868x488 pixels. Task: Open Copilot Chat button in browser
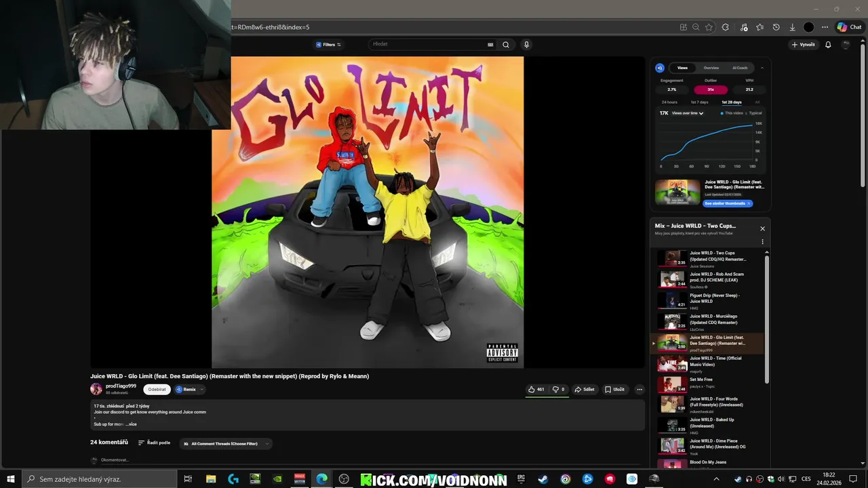coord(849,27)
